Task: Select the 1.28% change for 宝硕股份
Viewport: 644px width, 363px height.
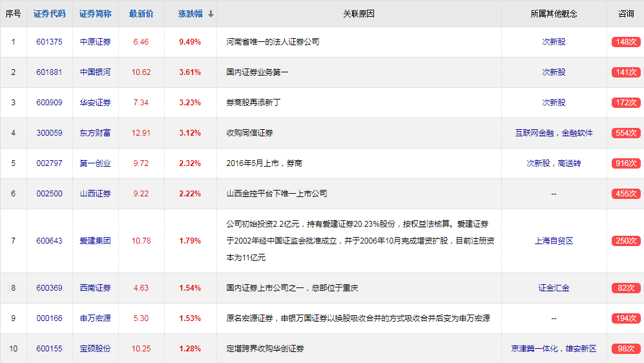Action: (190, 349)
